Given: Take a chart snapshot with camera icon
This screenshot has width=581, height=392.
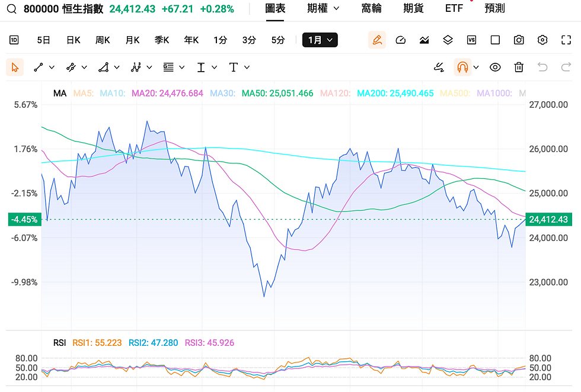Looking at the screenshot, I should [x=519, y=40].
